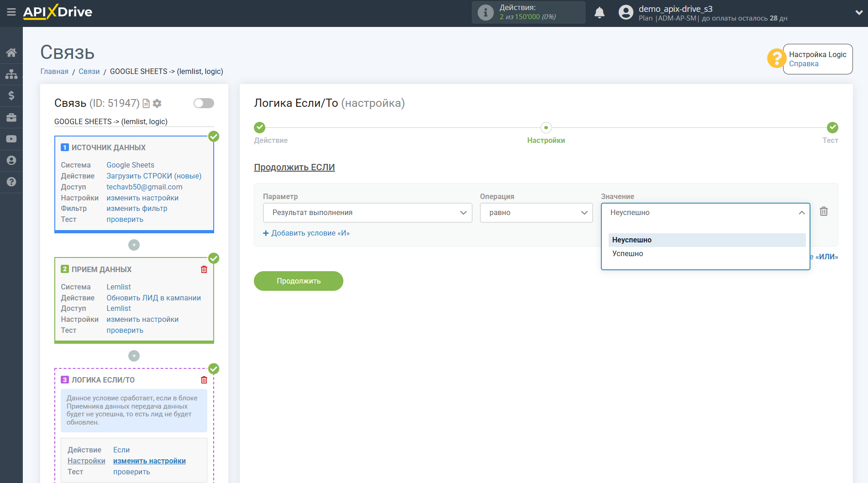Click the orange help question mark
The width and height of the screenshot is (868, 483).
[776, 58]
